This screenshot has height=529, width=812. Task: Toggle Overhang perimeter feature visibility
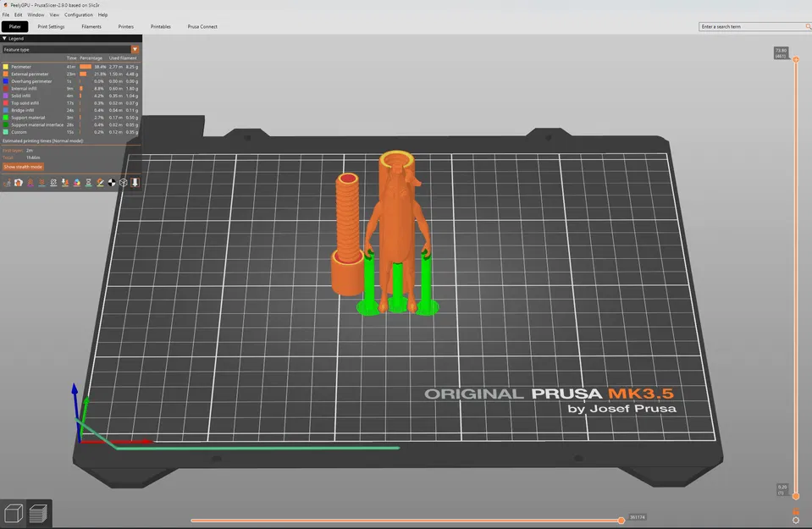pyautogui.click(x=70, y=81)
